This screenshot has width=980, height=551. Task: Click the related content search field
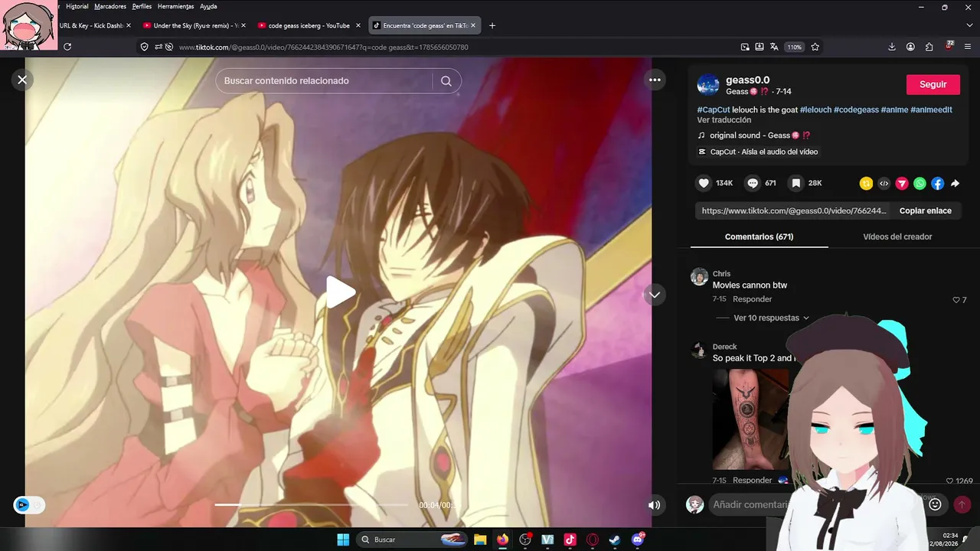[324, 81]
